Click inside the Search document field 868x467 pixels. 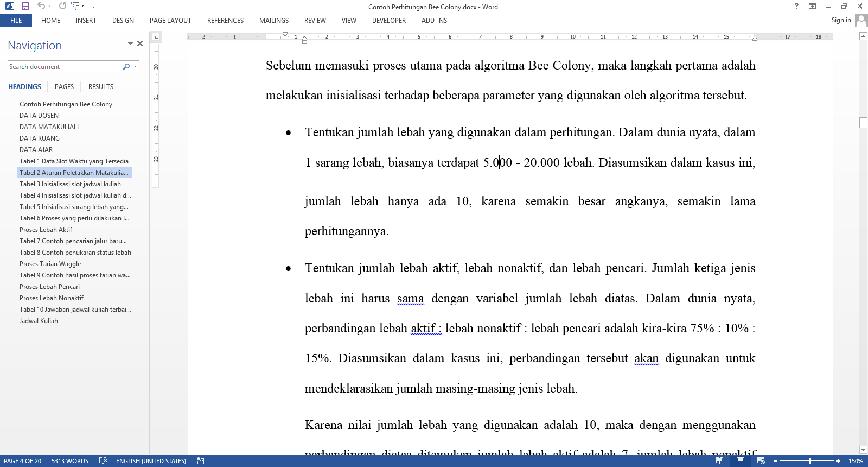(64, 67)
